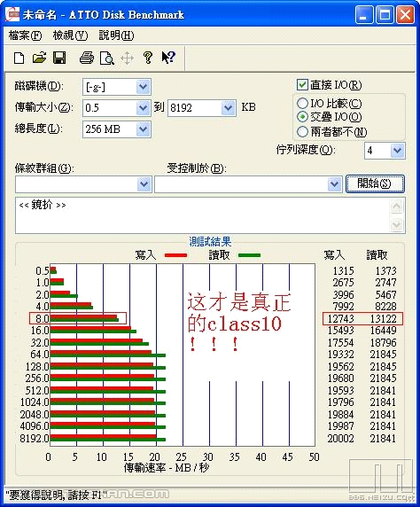Viewport: 420px width, 507px height.
Task: Click the green 讀取 legend line
Action: coord(249,255)
